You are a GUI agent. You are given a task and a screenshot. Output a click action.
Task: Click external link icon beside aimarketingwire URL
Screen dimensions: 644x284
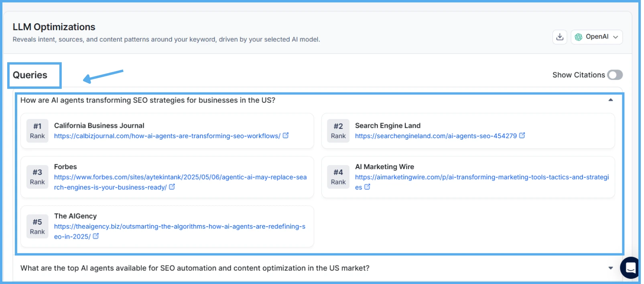(x=367, y=187)
